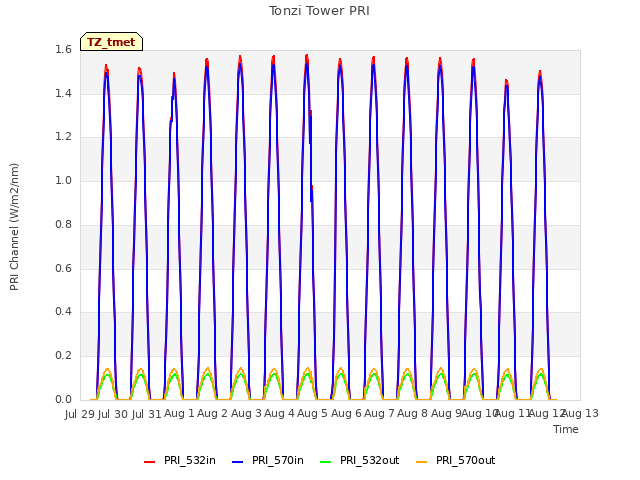Click the Jul 31 x-axis date label
This screenshot has height=480, width=640.
click(147, 414)
